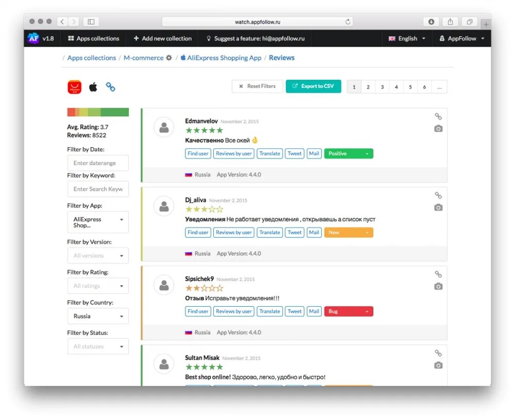Click link icon on Sipsichek9 review

pos(438,274)
